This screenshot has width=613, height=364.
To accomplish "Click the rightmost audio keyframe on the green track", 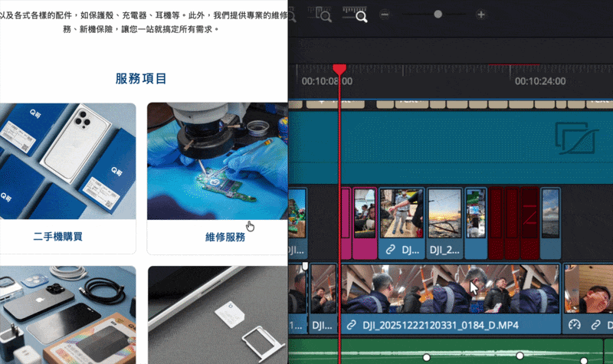I will [x=584, y=360].
